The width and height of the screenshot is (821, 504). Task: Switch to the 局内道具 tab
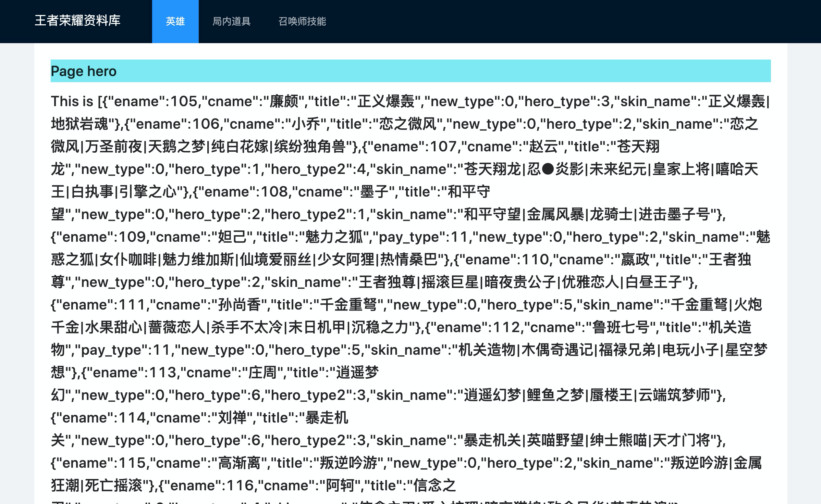pyautogui.click(x=232, y=22)
